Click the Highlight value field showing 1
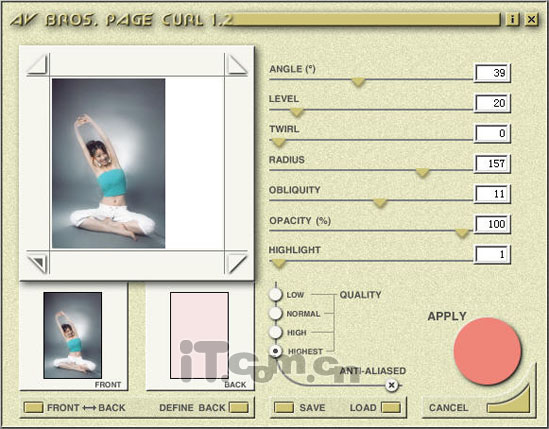549x429 pixels. coord(492,254)
